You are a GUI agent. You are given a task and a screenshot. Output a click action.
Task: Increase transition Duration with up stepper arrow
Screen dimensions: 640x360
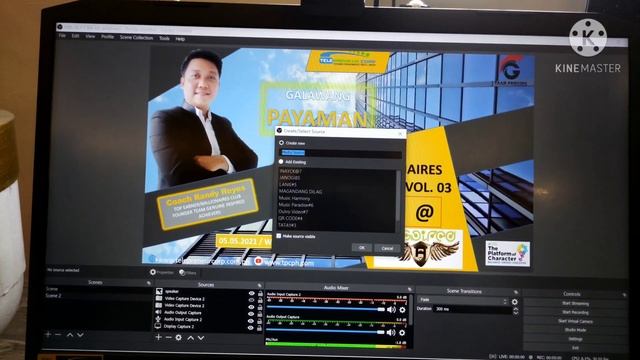(x=516, y=309)
